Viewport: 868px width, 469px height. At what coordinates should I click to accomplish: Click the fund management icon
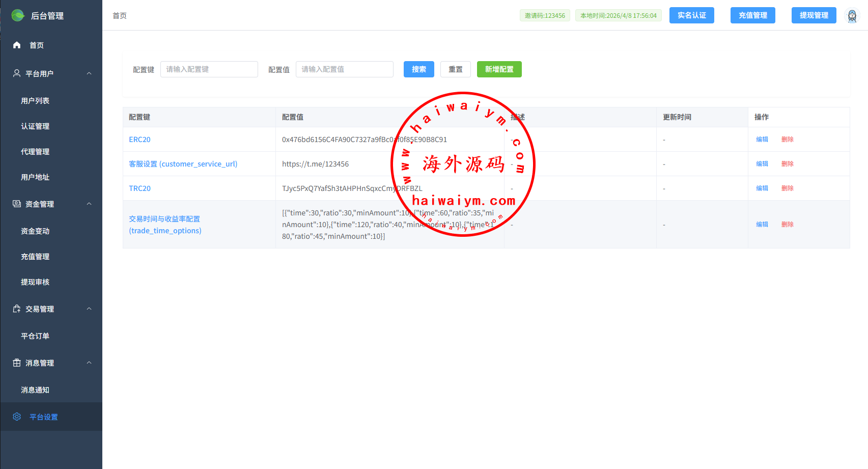(17, 204)
